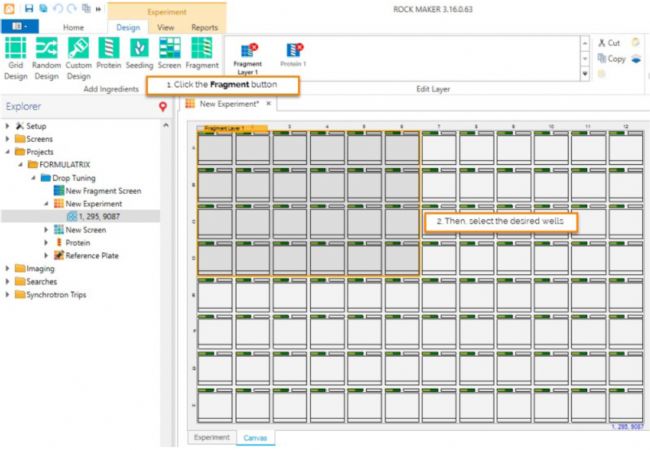
Task: Select the Grid Design tool
Action: pyautogui.click(x=15, y=54)
